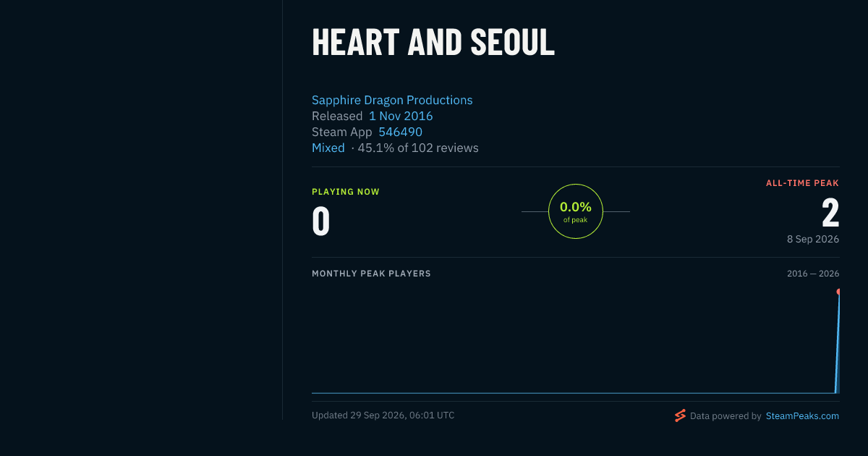Click the Heart and Seoul title

(x=433, y=42)
